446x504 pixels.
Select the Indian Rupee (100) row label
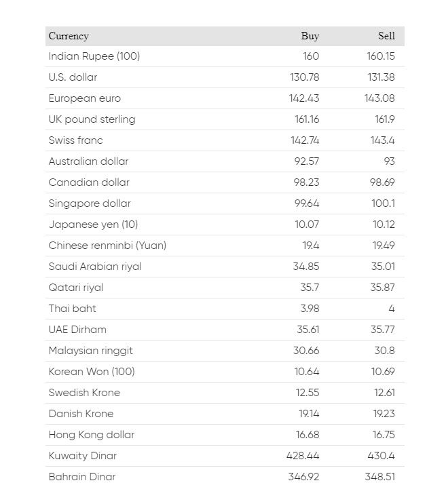coord(94,56)
